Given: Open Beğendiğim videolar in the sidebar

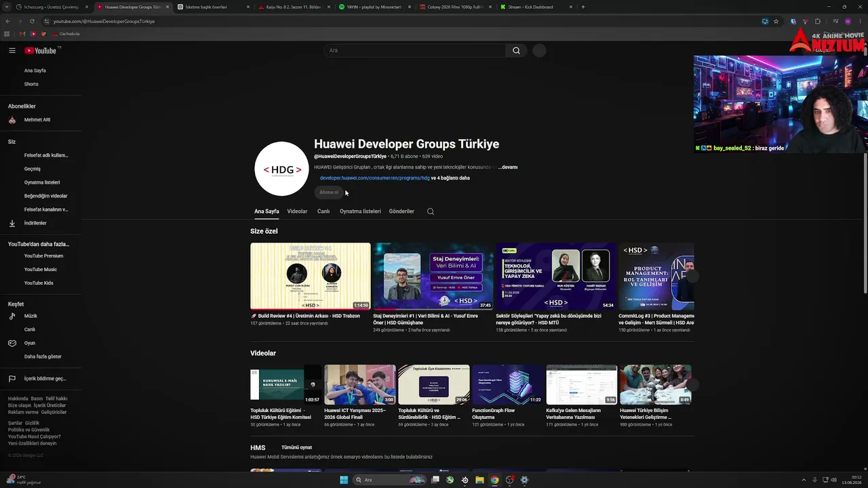Looking at the screenshot, I should coord(46,196).
